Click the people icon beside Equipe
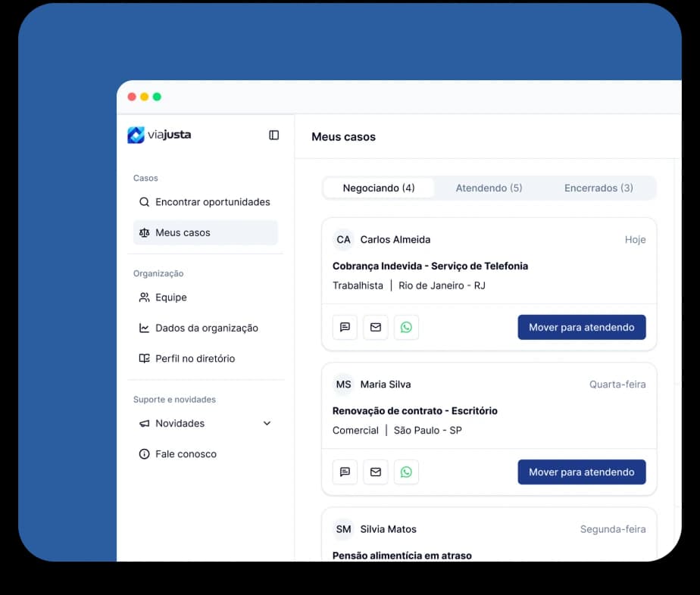The image size is (700, 595). pyautogui.click(x=144, y=297)
